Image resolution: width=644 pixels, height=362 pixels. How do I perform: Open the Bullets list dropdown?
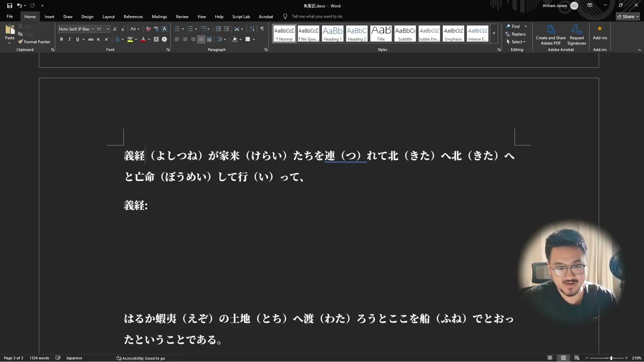[x=183, y=29]
